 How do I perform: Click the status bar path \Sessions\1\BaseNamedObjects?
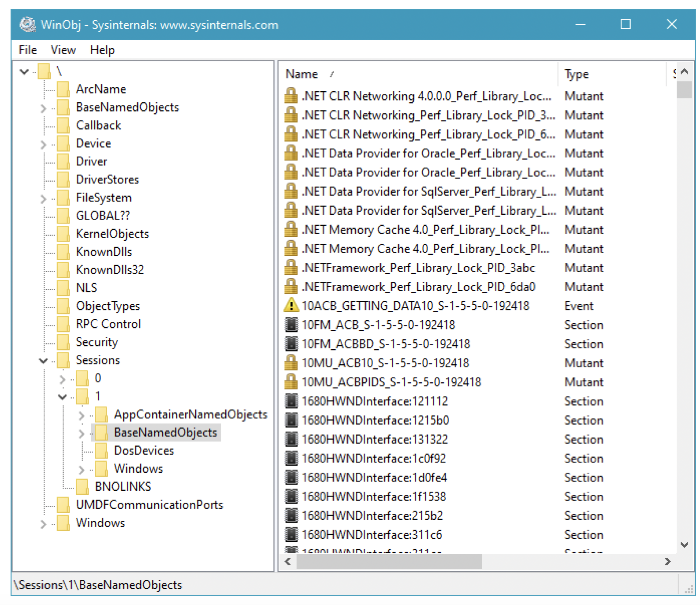point(98,585)
